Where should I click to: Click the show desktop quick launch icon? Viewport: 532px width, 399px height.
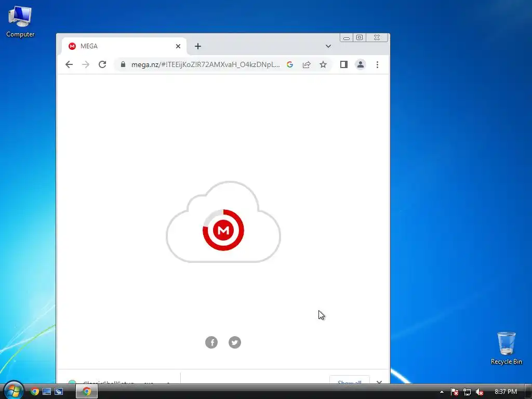[x=47, y=392]
